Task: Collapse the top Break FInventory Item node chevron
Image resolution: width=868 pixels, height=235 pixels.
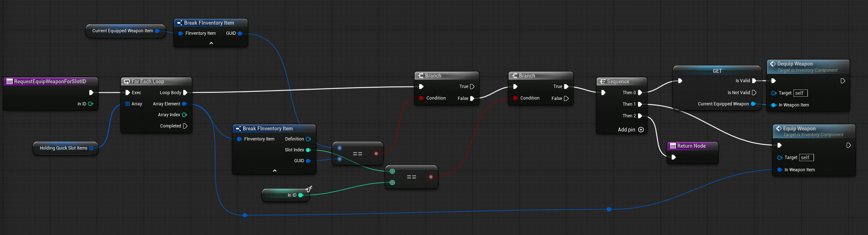Action: [x=211, y=43]
